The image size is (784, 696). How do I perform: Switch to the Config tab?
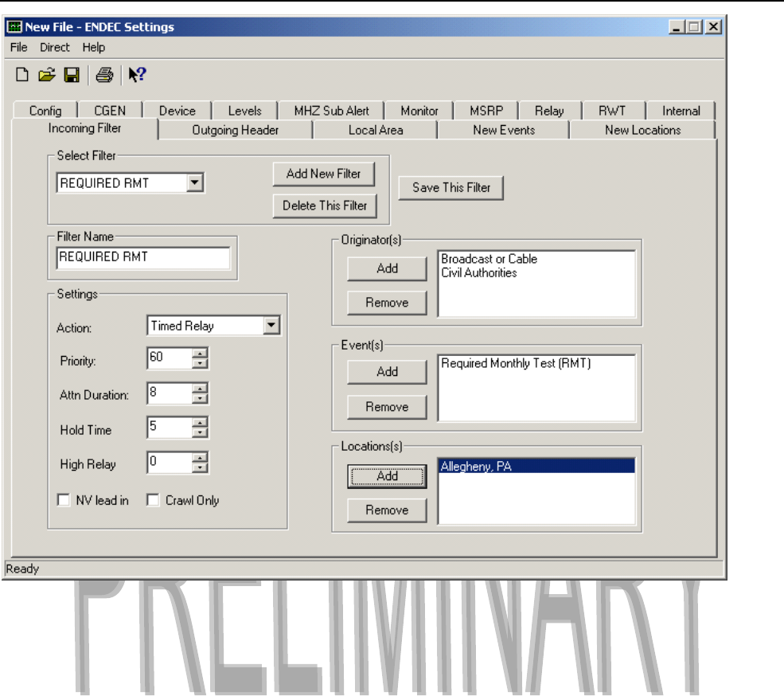tap(45, 111)
